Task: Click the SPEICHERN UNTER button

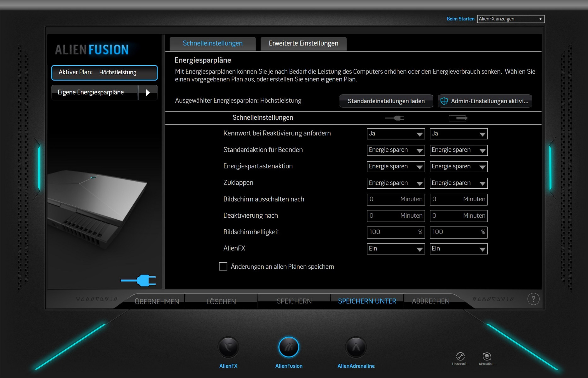Action: click(367, 301)
